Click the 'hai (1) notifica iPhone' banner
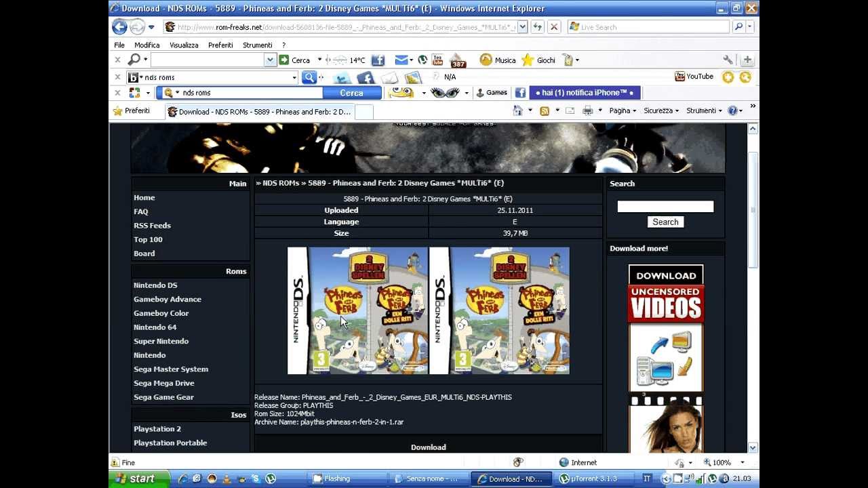The height and width of the screenshot is (488, 868). 585,93
